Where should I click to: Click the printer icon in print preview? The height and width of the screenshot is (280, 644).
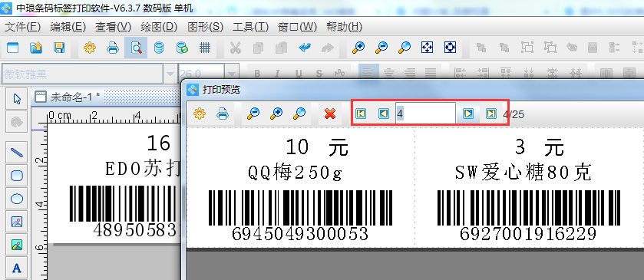223,114
